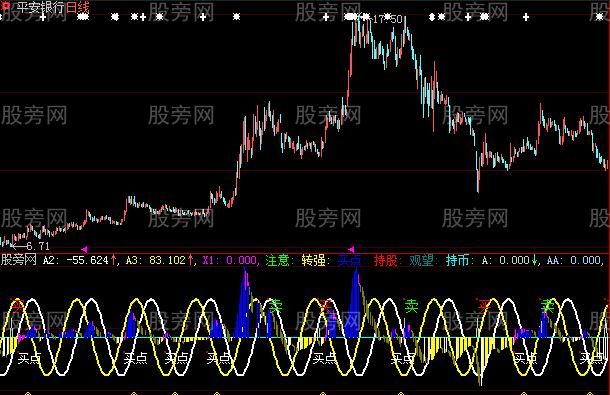Click the red icon beside 平安银行 title
This screenshot has height=395, width=610.
(6, 6)
